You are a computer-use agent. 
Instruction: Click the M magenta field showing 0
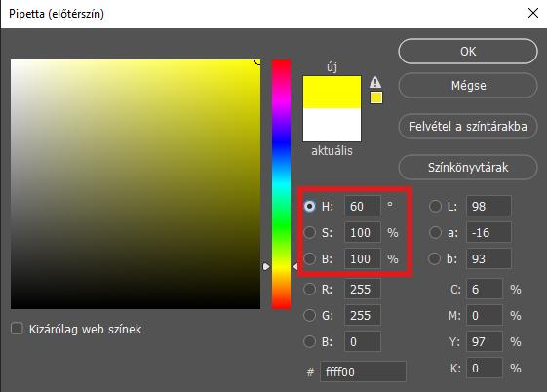(485, 315)
